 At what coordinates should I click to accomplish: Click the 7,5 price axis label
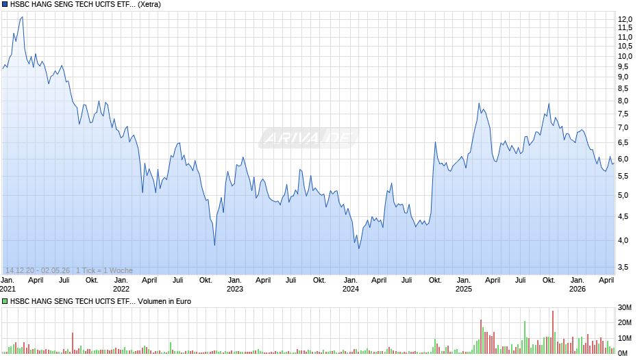tap(623, 114)
